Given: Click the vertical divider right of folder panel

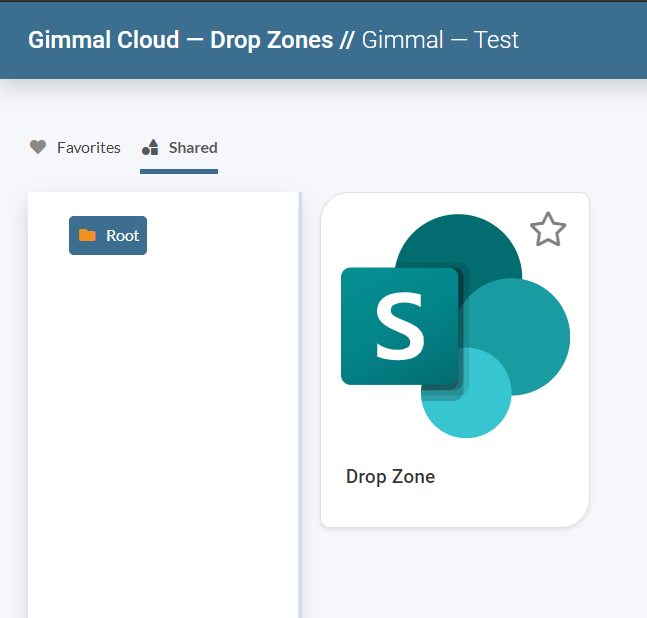Looking at the screenshot, I should 300,400.
